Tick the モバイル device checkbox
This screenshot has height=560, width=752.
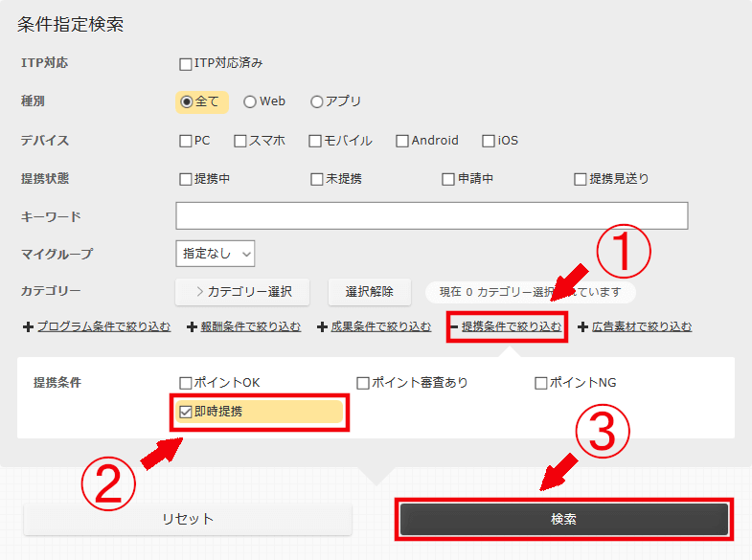point(315,141)
